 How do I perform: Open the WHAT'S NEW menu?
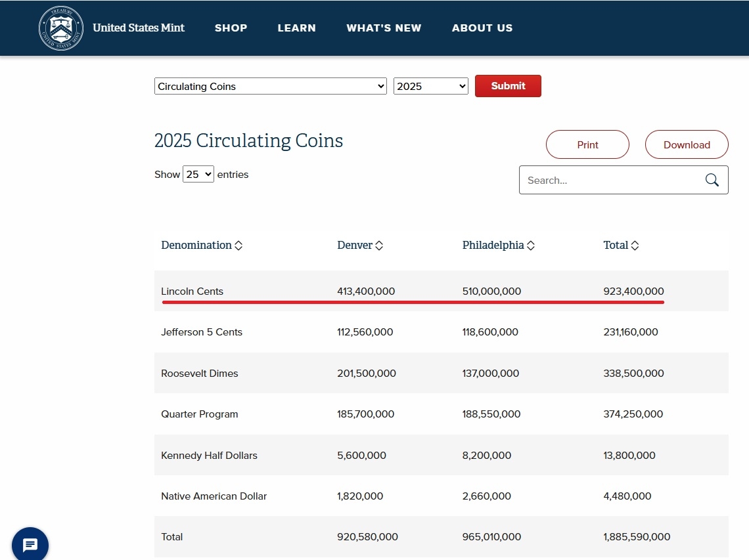pyautogui.click(x=384, y=28)
